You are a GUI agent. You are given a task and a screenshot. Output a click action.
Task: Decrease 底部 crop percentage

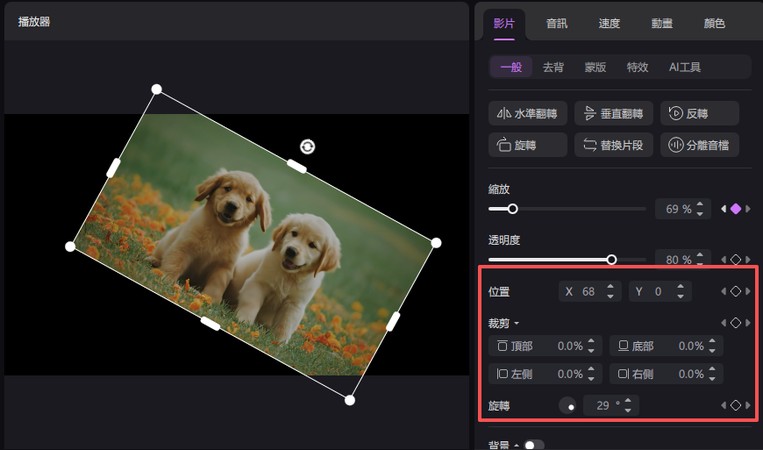point(712,350)
